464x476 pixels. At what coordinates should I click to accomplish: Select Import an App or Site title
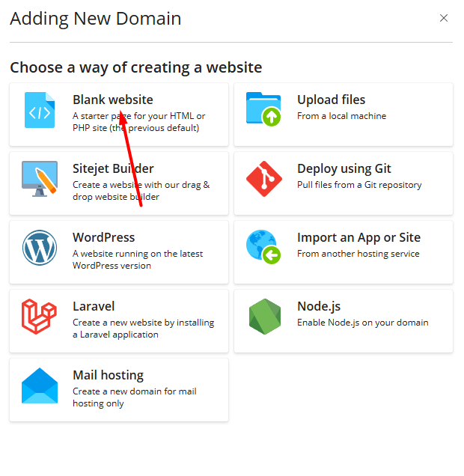(x=359, y=237)
